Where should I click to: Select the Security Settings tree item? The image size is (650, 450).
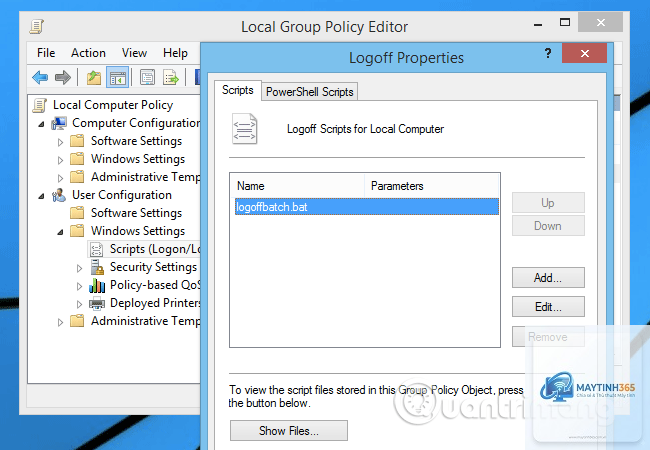(153, 267)
